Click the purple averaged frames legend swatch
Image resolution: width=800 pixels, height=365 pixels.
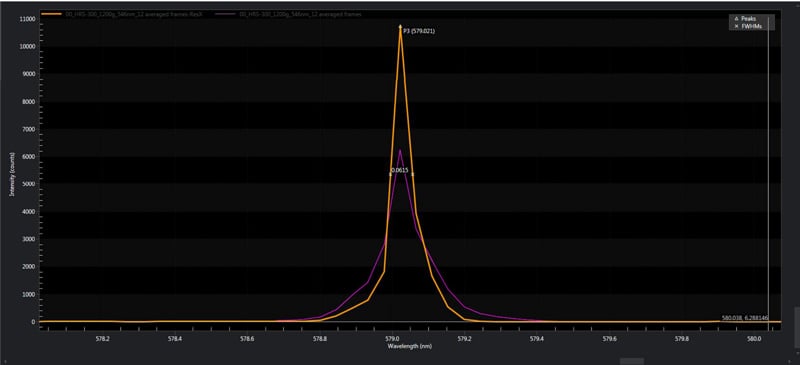pos(226,14)
